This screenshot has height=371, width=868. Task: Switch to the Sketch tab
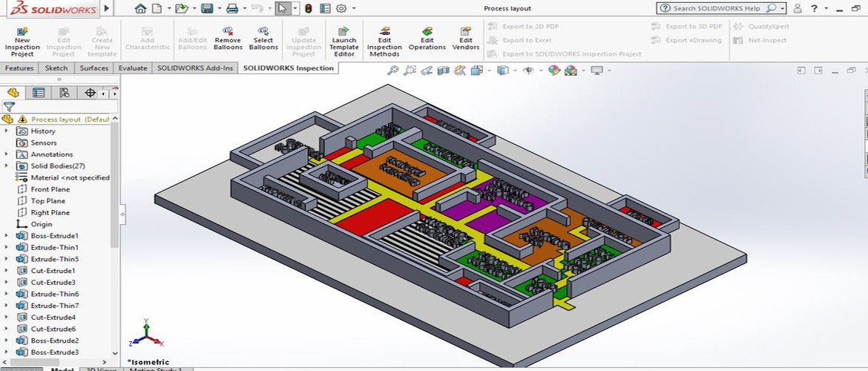pyautogui.click(x=56, y=68)
